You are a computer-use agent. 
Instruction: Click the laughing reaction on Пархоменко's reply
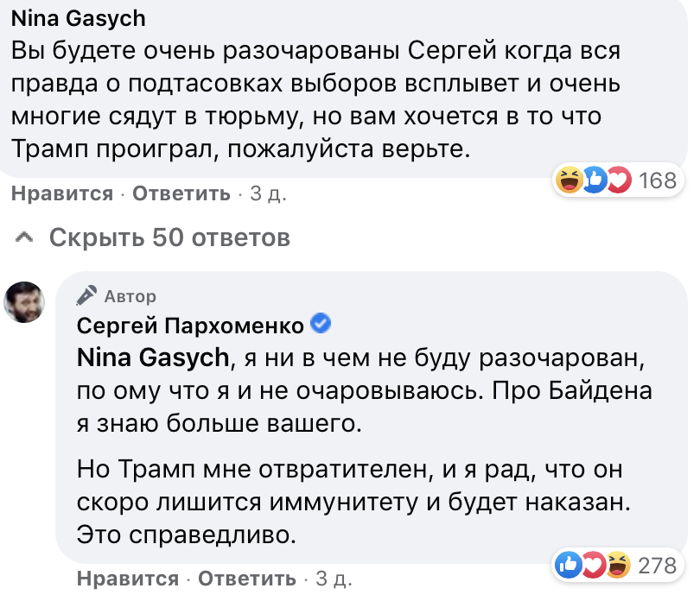coord(618,566)
